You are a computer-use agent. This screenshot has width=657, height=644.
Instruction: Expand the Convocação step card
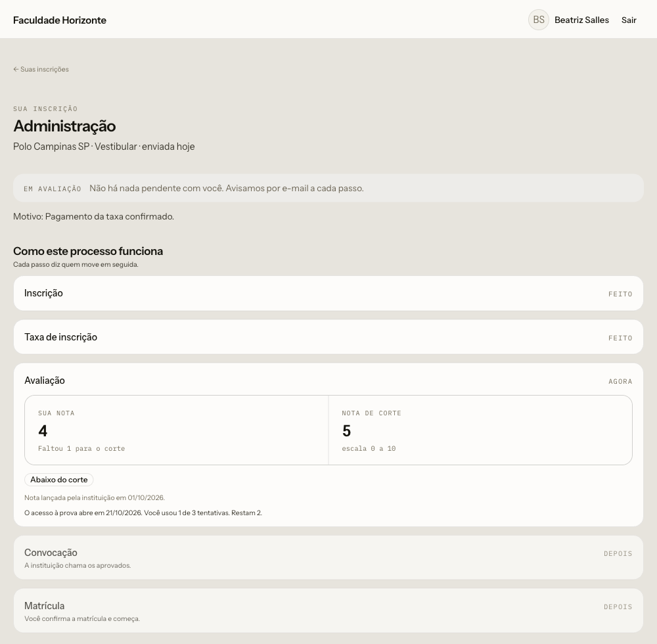point(328,558)
